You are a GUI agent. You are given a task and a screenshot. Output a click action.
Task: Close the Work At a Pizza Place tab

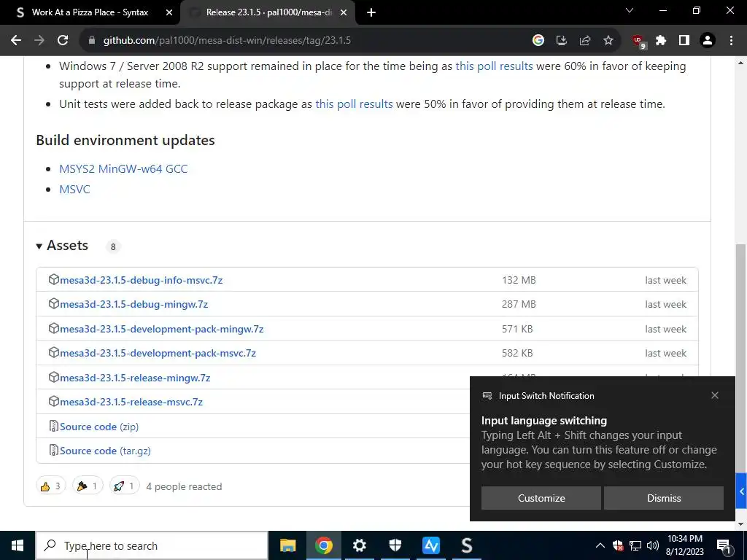[x=169, y=12]
